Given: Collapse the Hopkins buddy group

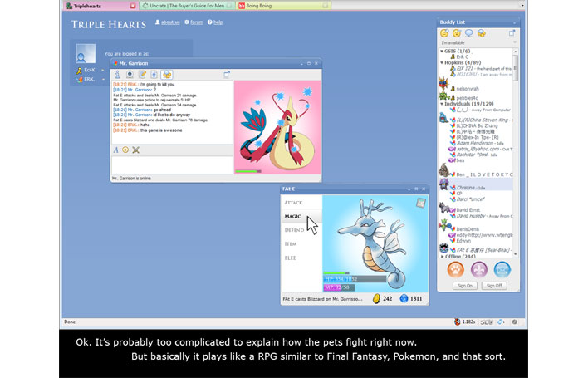Looking at the screenshot, I should 442,62.
